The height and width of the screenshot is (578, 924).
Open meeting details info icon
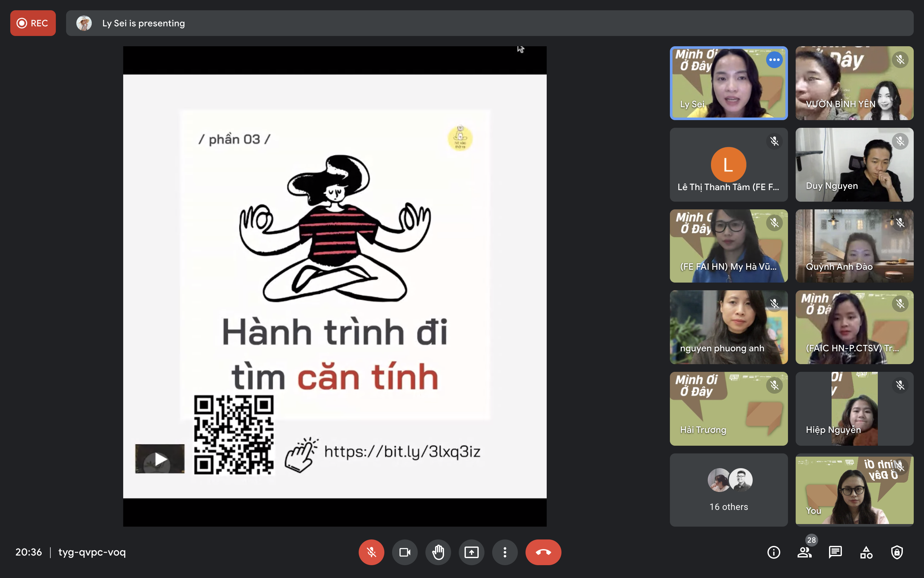pos(774,552)
